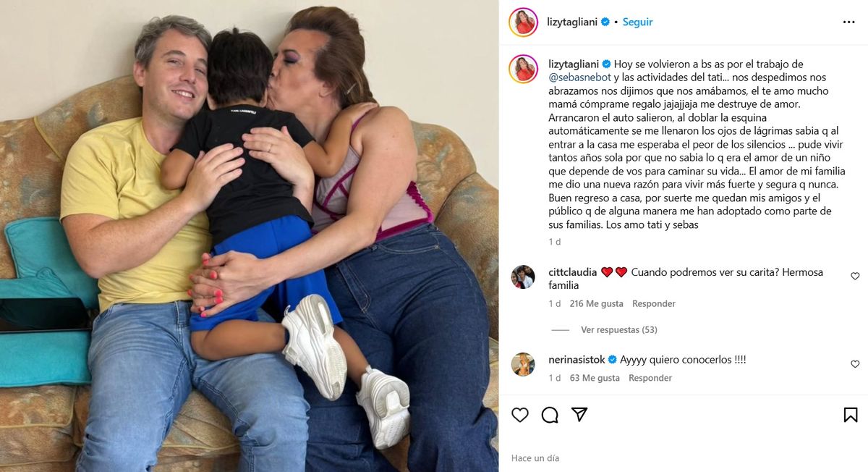Screen dimensions: 868x472
Task: Save the post with the bookmark icon
Action: (x=851, y=415)
